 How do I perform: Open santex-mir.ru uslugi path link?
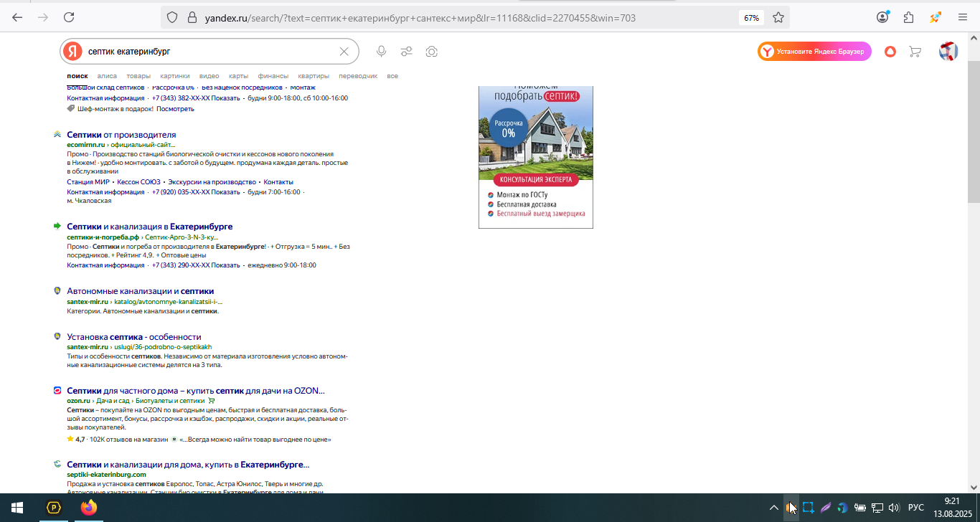click(163, 347)
